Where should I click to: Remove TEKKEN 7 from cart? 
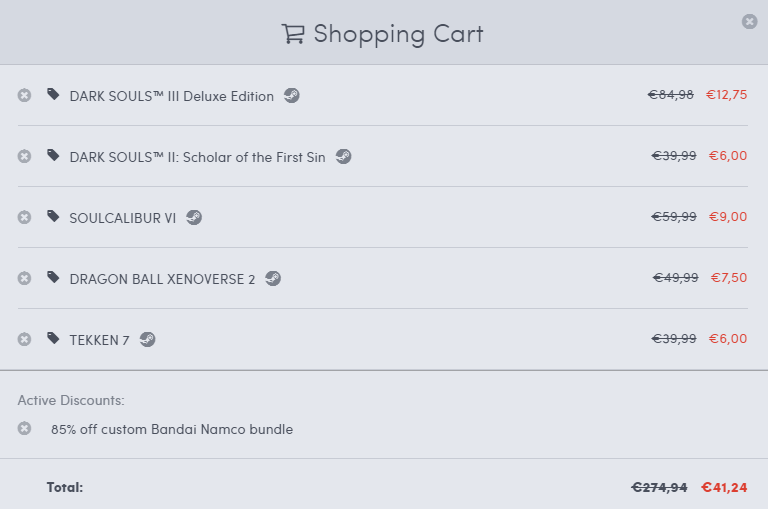click(24, 339)
